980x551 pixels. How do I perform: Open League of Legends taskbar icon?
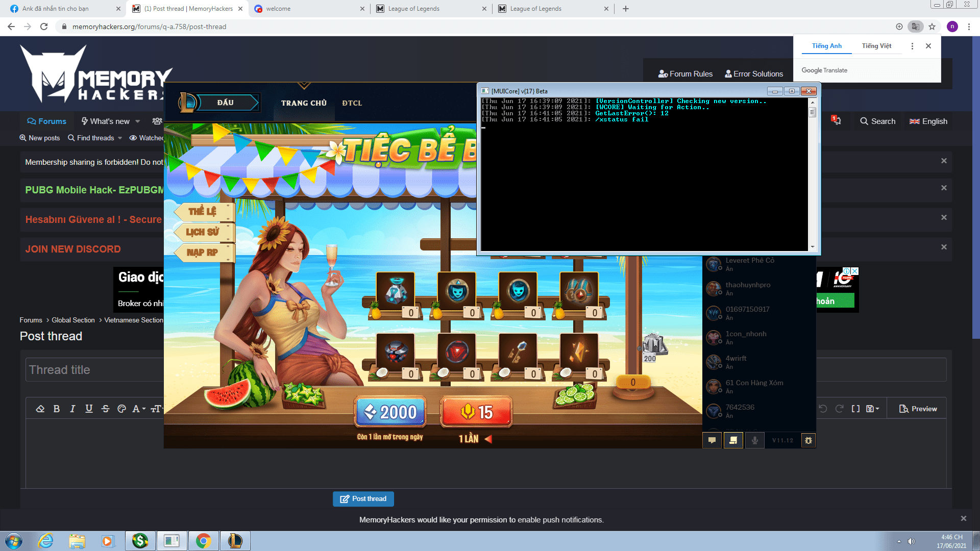[235, 541]
